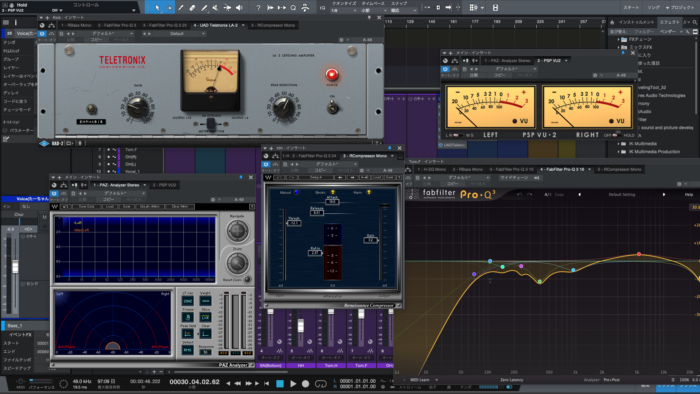Select the Range tool in top toolbar
This screenshot has height=394, width=700.
tap(169, 8)
